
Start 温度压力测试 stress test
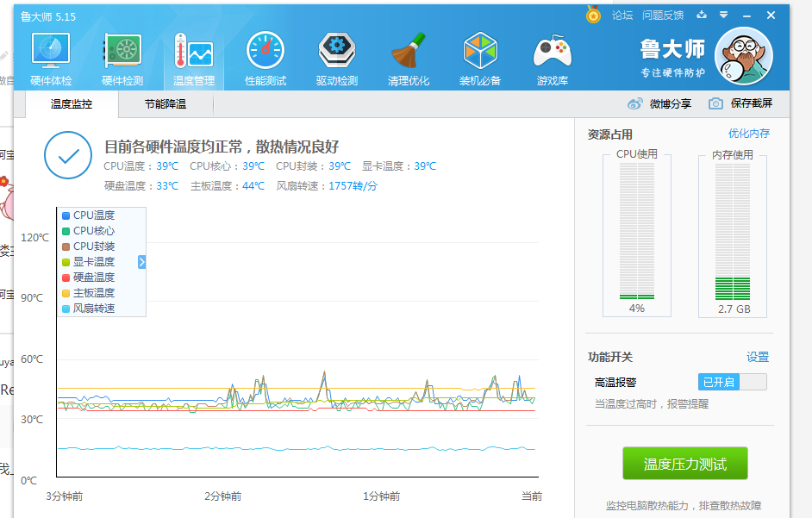685,463
